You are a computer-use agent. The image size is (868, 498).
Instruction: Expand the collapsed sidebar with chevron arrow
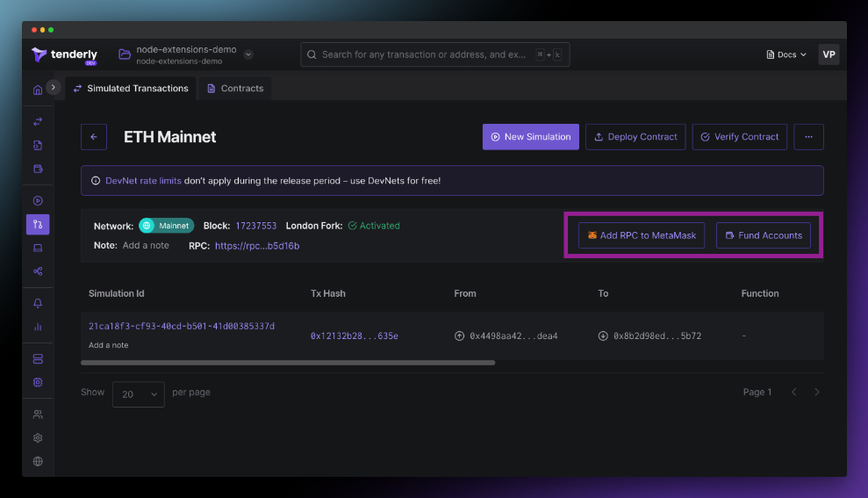(54, 87)
